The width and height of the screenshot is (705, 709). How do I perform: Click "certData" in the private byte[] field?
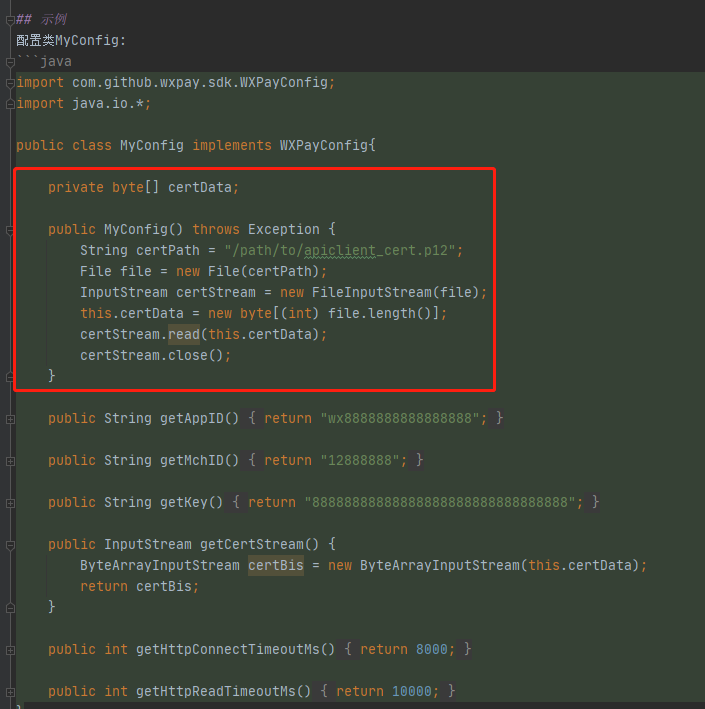200,187
